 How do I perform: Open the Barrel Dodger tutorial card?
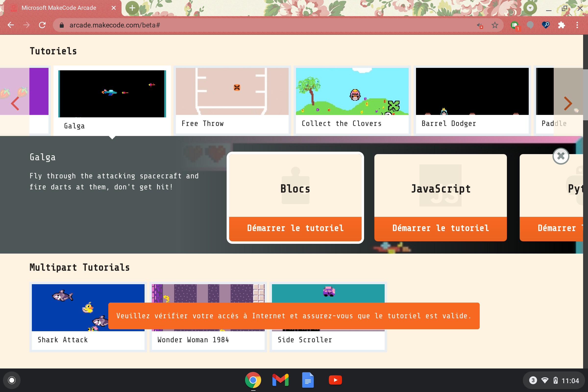pos(472,100)
